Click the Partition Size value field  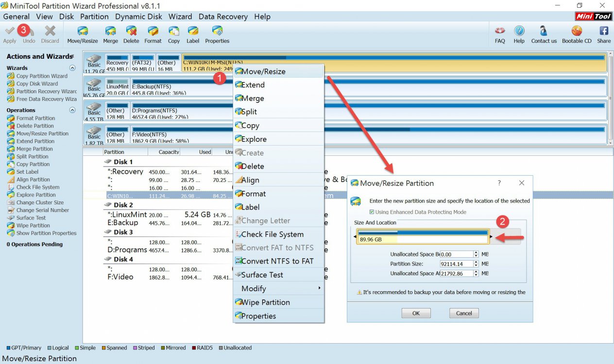(x=456, y=264)
